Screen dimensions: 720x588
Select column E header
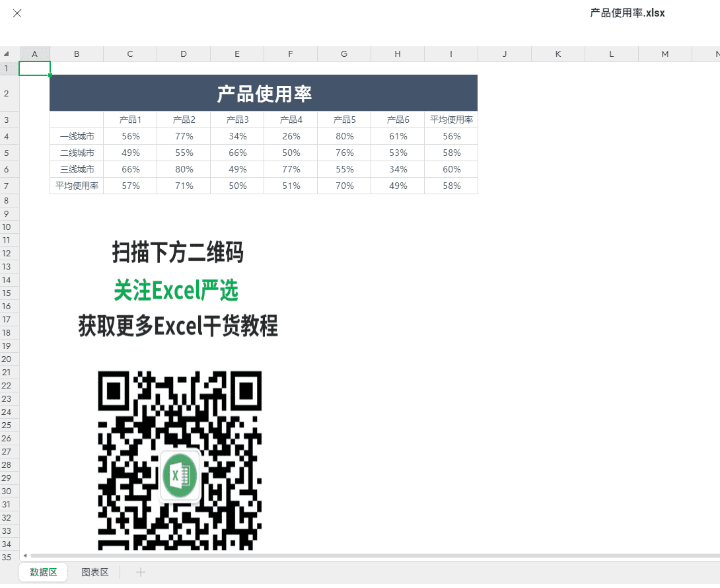(237, 54)
